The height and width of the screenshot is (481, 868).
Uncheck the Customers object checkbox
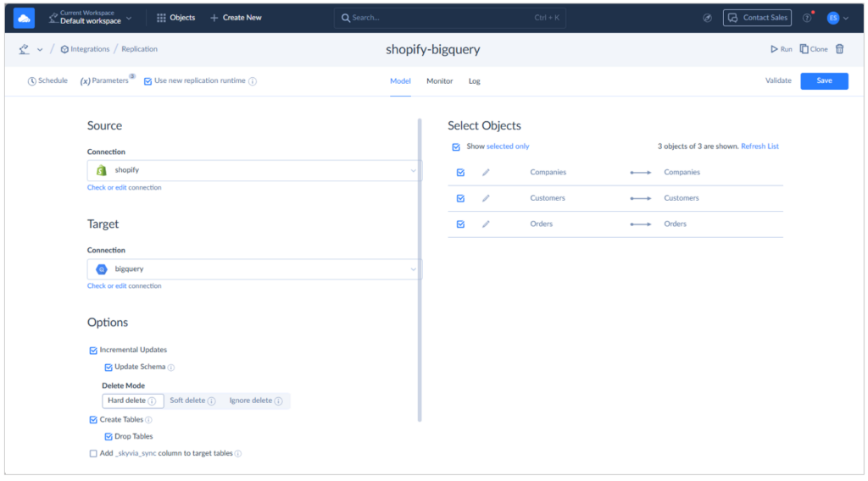[460, 198]
